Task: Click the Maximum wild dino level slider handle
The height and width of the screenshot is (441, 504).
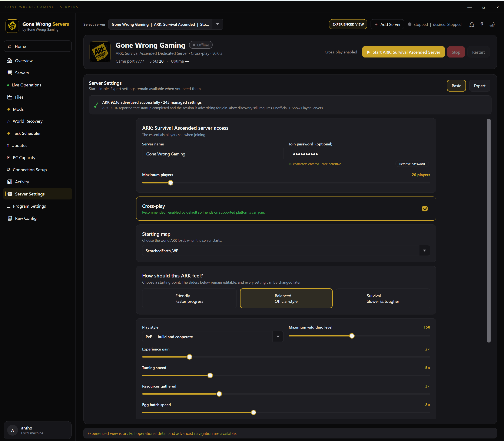Action: click(352, 336)
